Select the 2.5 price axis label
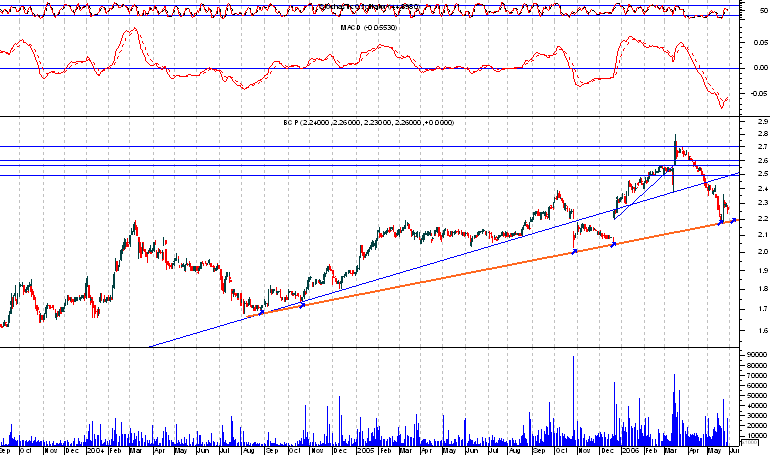This screenshot has width=770, height=455. 763,174
